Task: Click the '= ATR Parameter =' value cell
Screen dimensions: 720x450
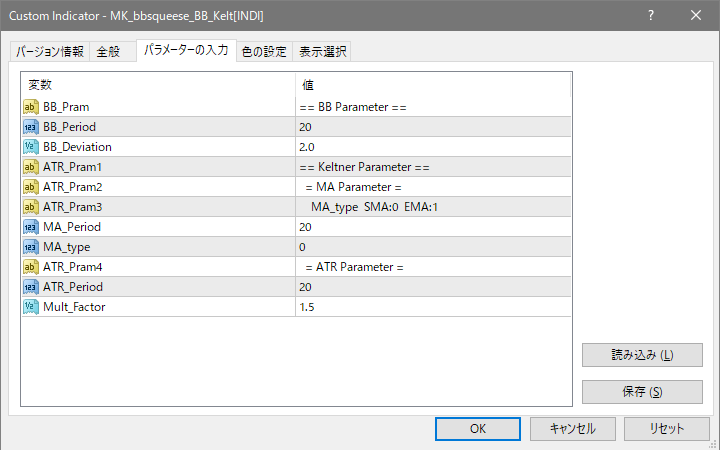Action: (x=433, y=267)
